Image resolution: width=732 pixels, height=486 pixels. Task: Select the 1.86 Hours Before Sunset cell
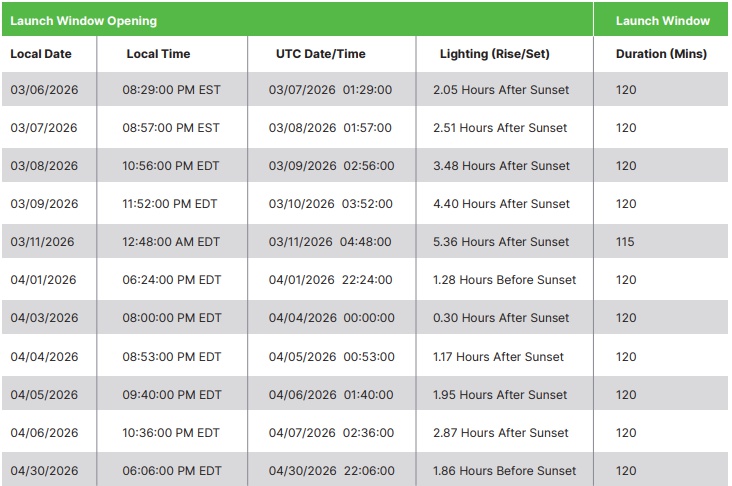[x=504, y=471]
